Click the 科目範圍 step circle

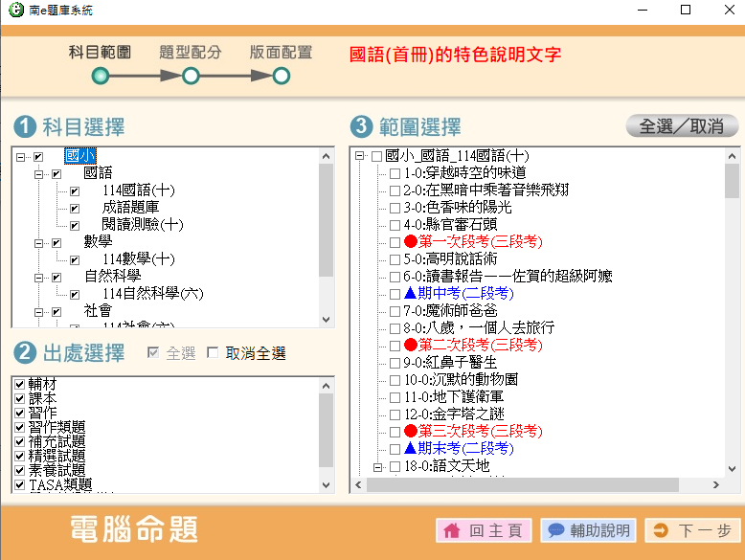tap(101, 76)
